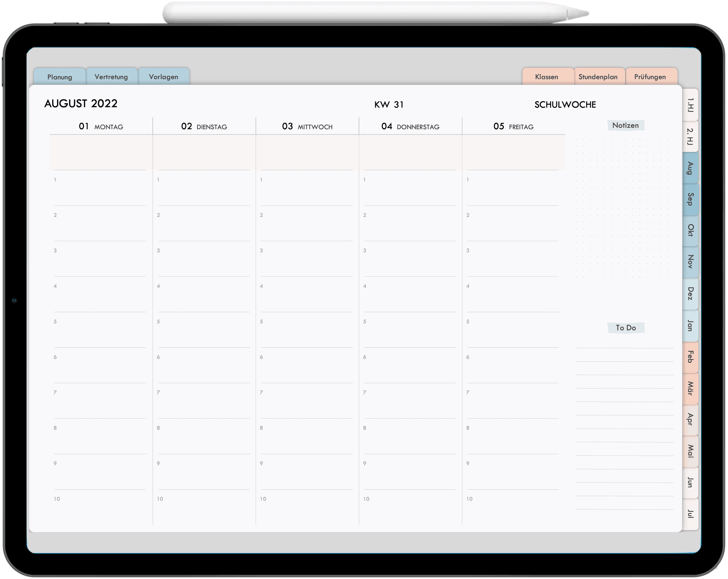This screenshot has height=579, width=728.
Task: Open the Nov month tab
Action: (x=691, y=262)
